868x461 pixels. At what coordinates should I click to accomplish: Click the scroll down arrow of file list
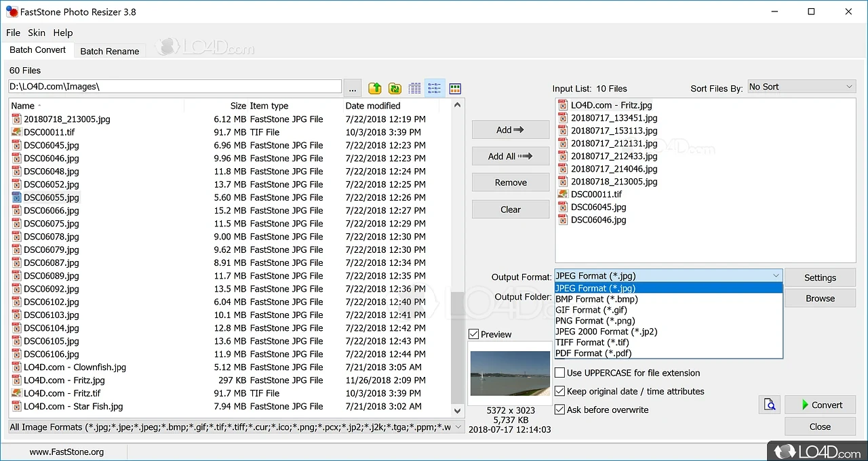pyautogui.click(x=458, y=411)
